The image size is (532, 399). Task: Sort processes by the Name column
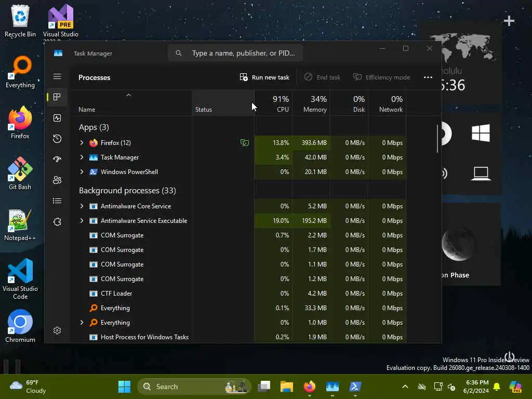131,103
